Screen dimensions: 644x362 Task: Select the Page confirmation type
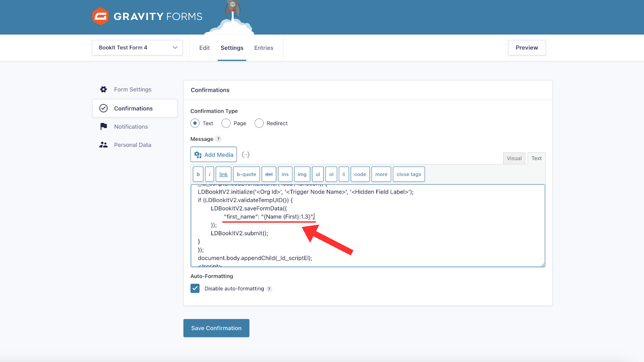226,123
